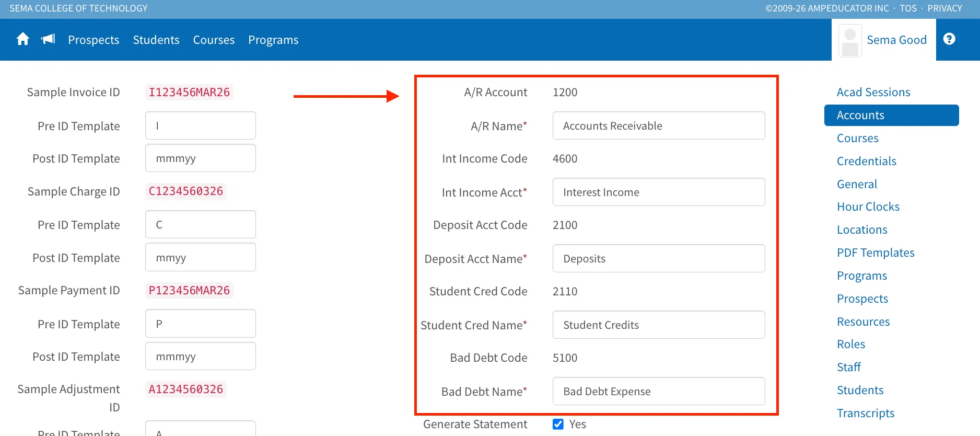Click the payment Pre ID Template field

201,324
